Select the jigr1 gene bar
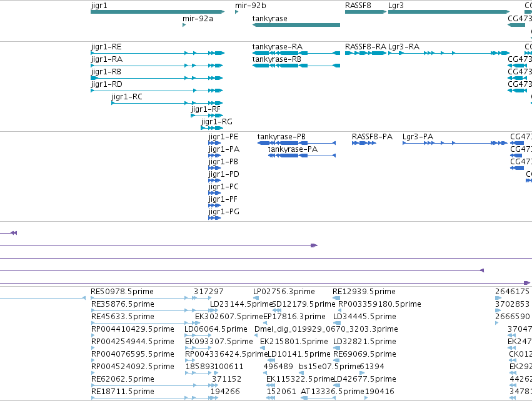This screenshot has height=401, width=532. click(x=158, y=12)
